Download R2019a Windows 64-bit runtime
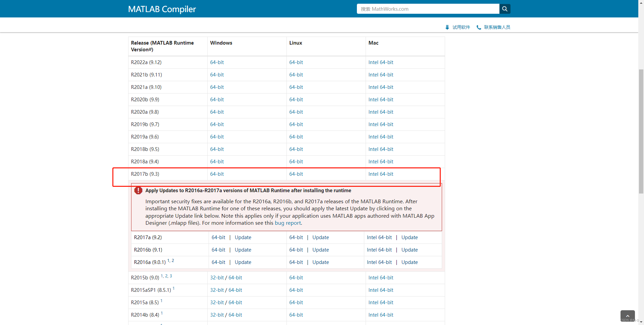Viewport: 644px width, 325px height. (217, 137)
